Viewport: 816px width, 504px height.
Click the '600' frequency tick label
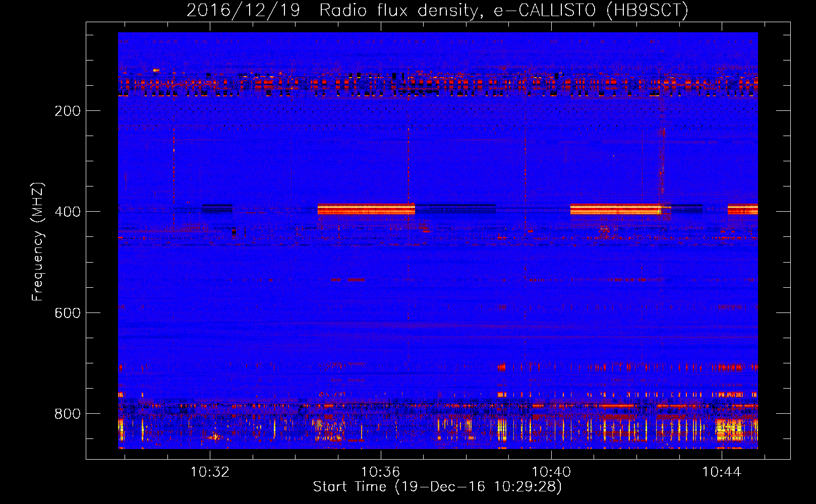(68, 313)
